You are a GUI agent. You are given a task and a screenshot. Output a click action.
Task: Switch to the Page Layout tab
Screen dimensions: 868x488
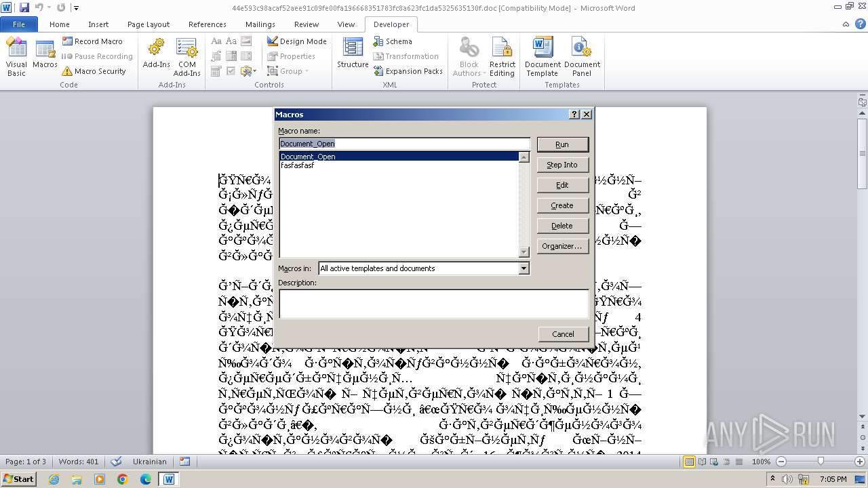(149, 24)
